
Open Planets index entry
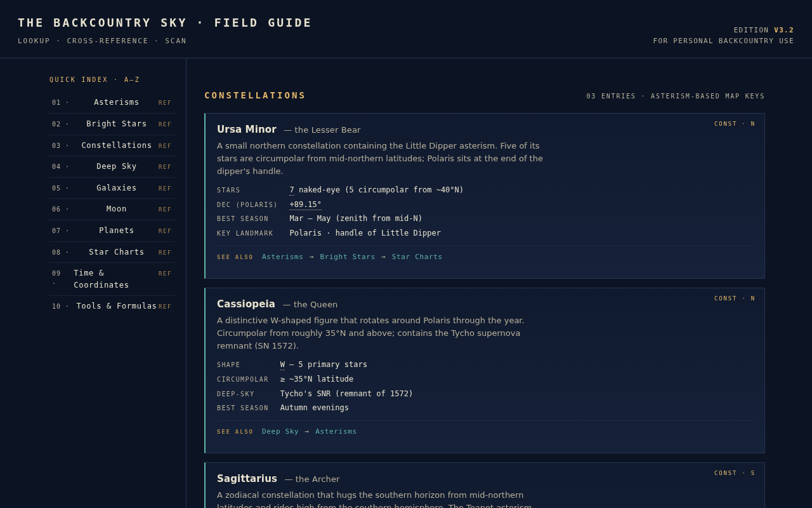(112, 231)
